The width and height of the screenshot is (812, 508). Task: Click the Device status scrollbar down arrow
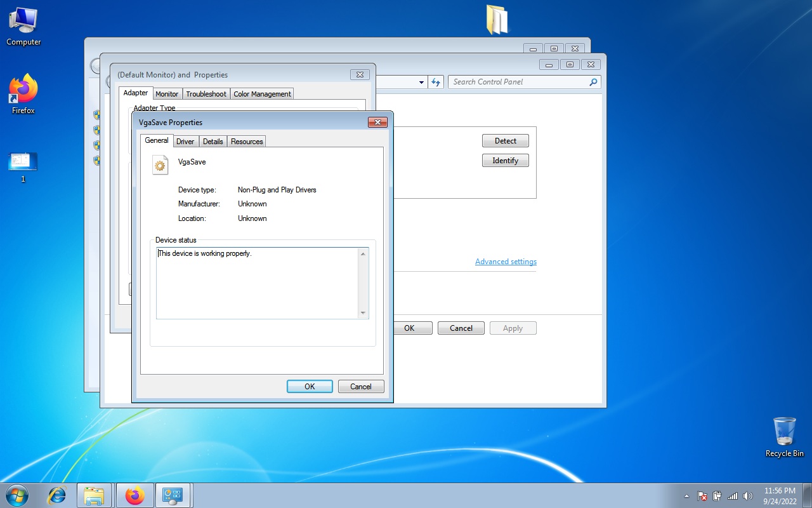pos(363,313)
